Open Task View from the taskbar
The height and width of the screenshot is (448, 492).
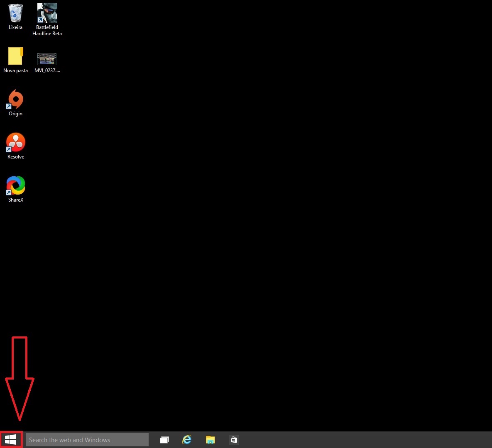[x=164, y=440]
